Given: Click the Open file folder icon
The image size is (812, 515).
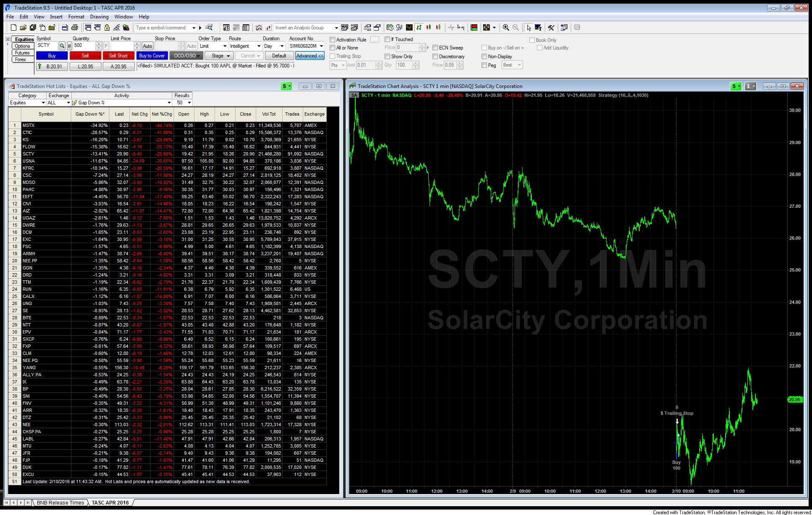Looking at the screenshot, I should coord(23,28).
